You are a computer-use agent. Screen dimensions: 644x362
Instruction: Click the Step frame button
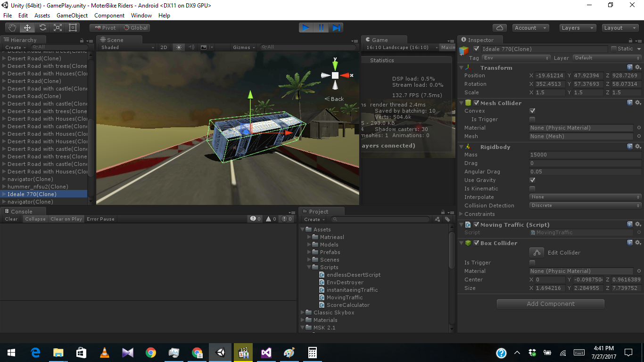[x=336, y=28]
